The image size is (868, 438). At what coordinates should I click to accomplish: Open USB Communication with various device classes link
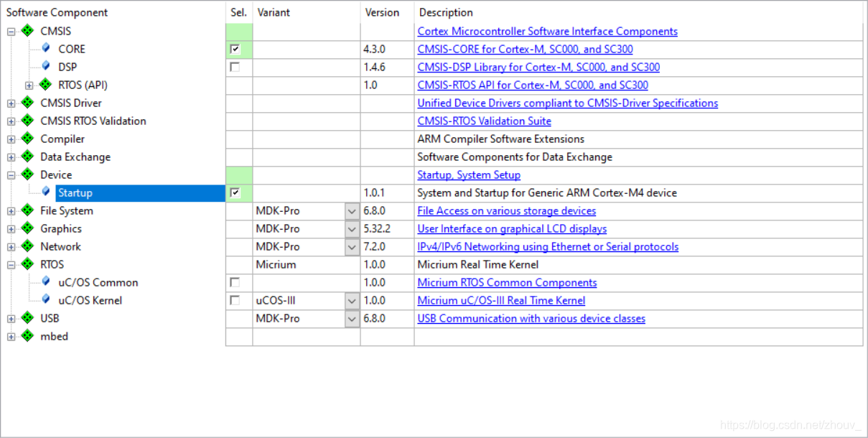(531, 319)
